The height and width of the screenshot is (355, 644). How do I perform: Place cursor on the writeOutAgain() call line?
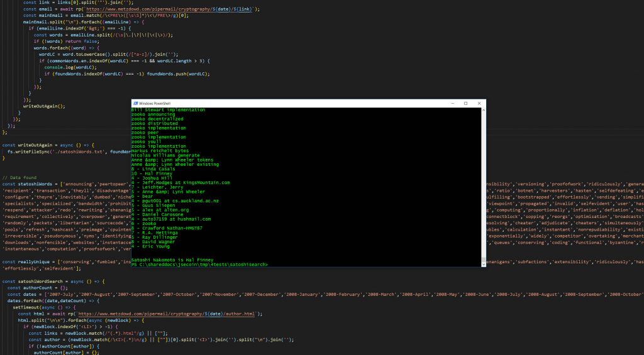[44, 106]
